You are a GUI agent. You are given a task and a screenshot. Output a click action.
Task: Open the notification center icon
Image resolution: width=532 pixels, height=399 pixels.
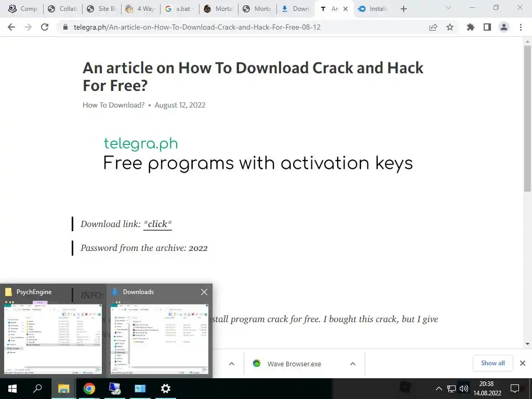point(515,389)
